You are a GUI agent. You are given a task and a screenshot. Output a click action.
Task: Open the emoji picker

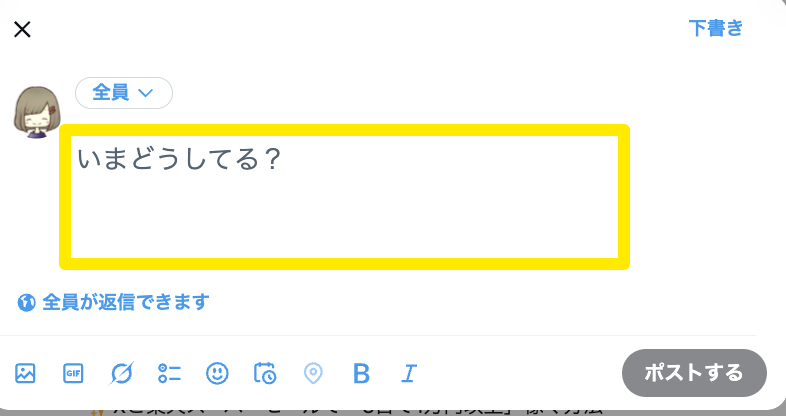click(217, 373)
